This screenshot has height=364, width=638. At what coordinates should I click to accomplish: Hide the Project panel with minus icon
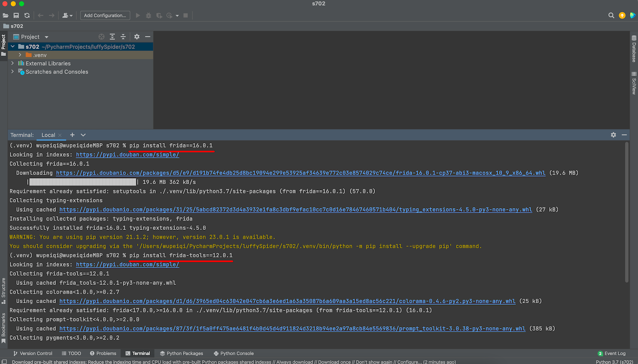click(x=148, y=37)
